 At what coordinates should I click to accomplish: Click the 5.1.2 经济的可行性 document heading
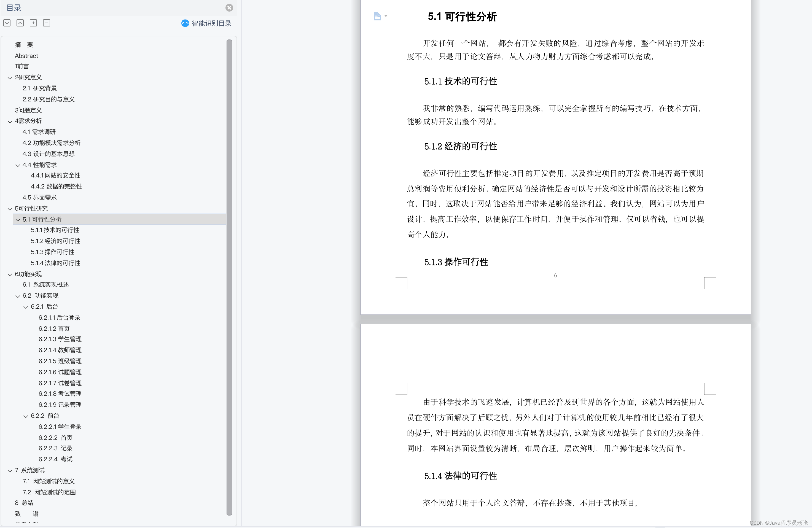click(x=461, y=146)
